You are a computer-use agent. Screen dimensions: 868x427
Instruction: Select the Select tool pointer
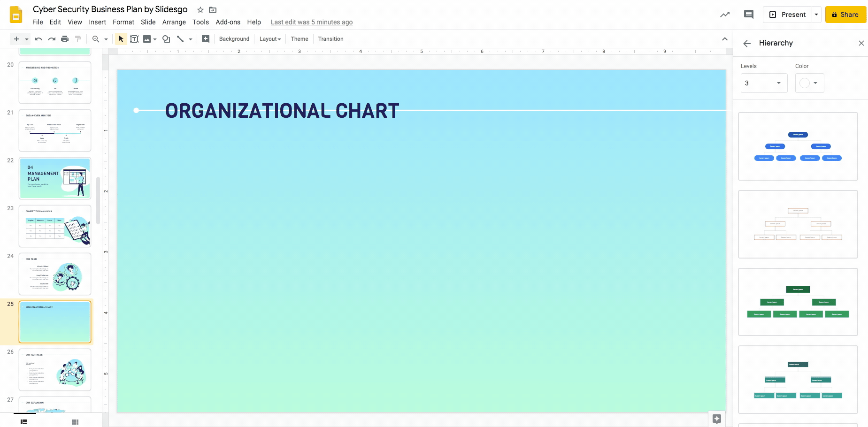pos(121,38)
